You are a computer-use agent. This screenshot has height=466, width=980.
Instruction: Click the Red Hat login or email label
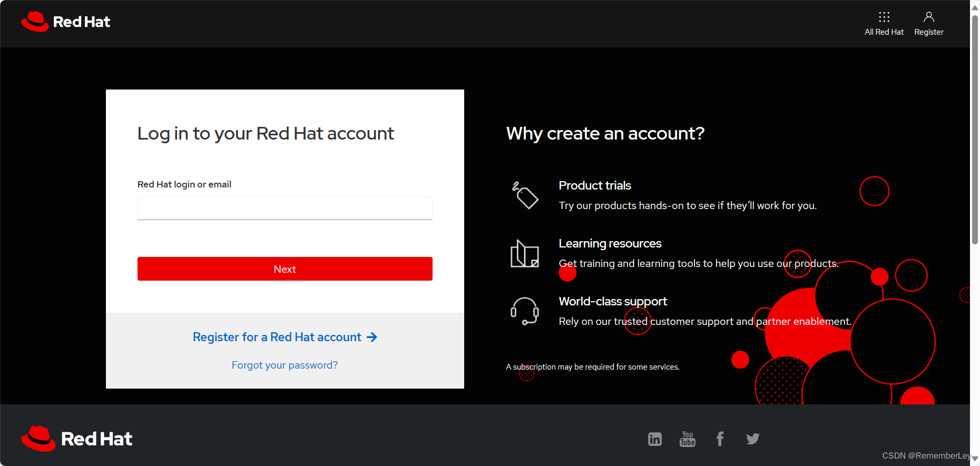click(x=184, y=184)
